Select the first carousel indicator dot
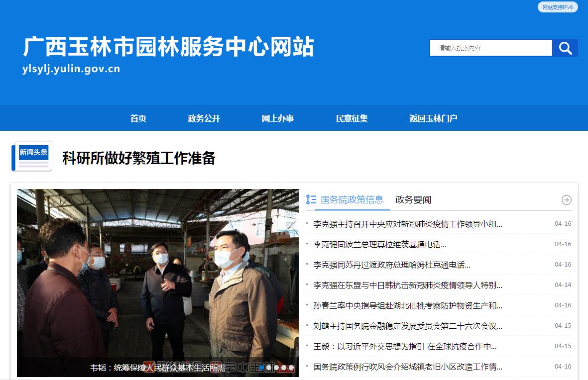 coord(262,368)
